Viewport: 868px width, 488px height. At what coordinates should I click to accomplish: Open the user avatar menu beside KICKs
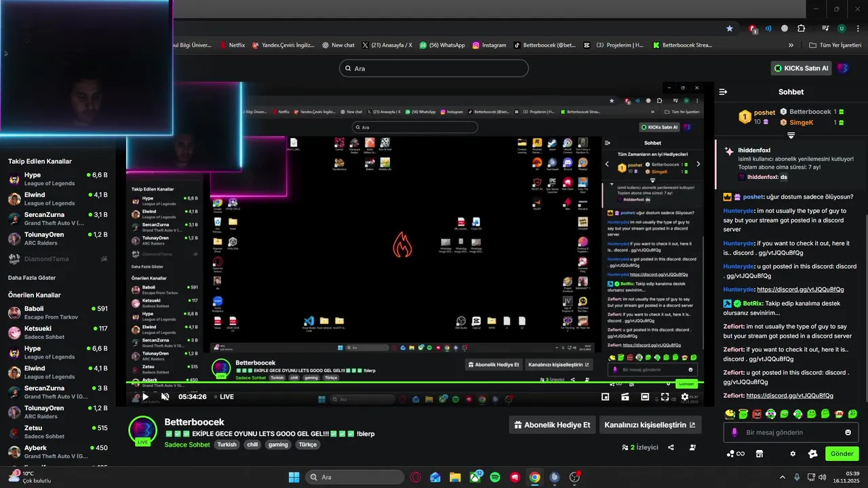click(x=842, y=68)
